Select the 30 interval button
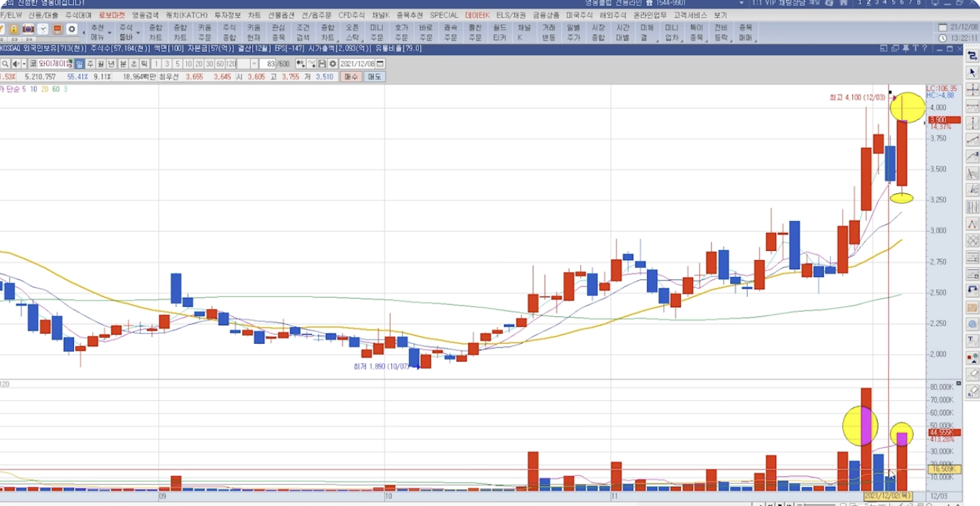The image size is (980, 506). (209, 64)
